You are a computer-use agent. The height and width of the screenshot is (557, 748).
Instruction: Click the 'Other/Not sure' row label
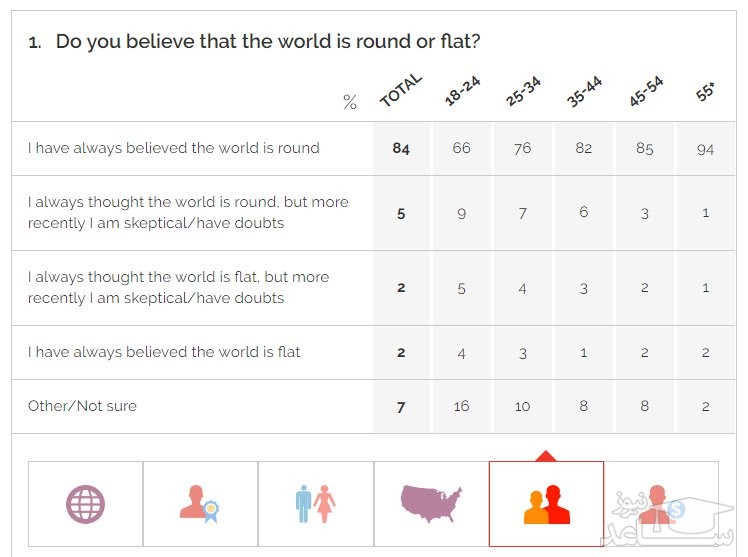coord(82,406)
